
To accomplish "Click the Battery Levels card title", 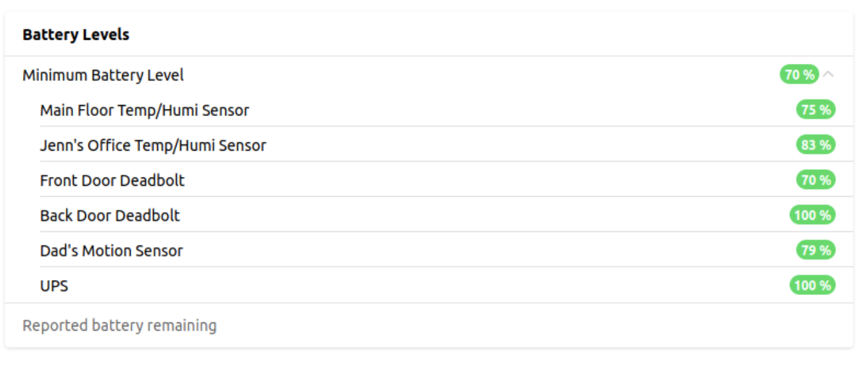I will (x=76, y=35).
